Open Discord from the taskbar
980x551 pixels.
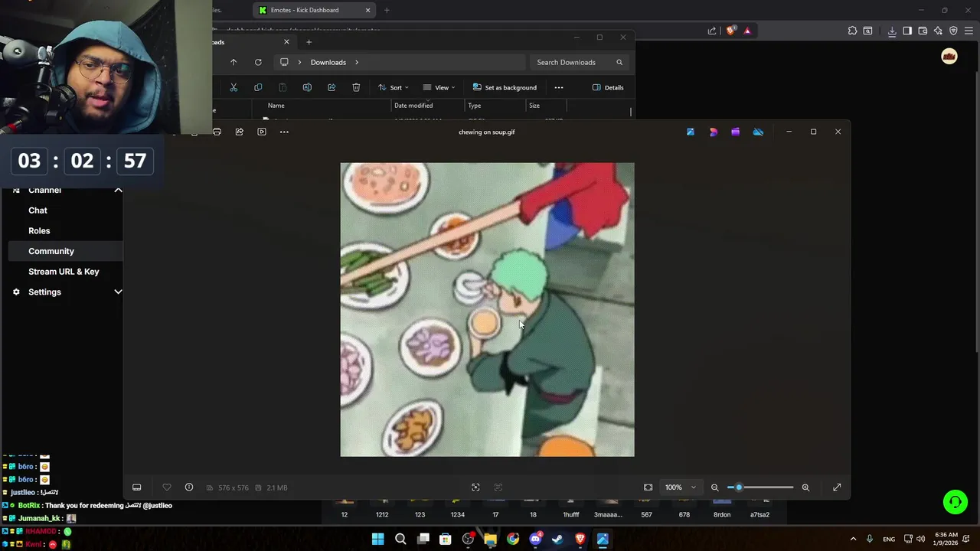tap(535, 540)
